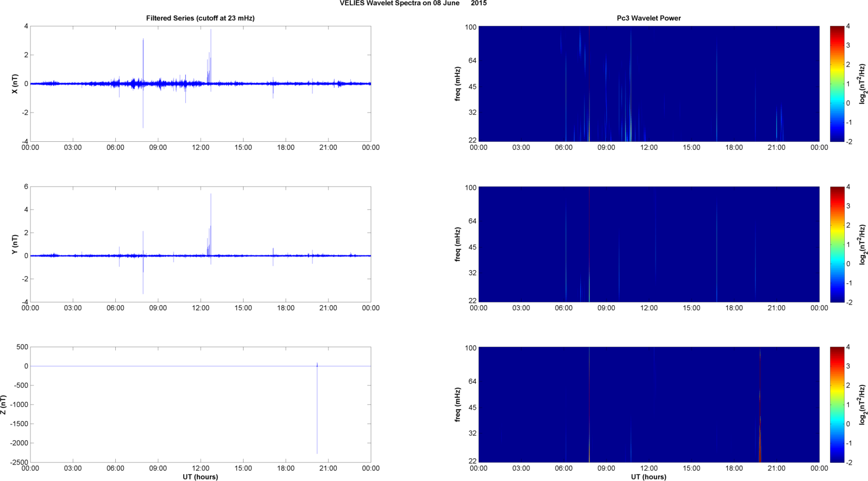Viewport: 868px width, 481px height.
Task: Click "UT (hours)" label under the bottom wavelet plot
Action: pyautogui.click(x=649, y=476)
